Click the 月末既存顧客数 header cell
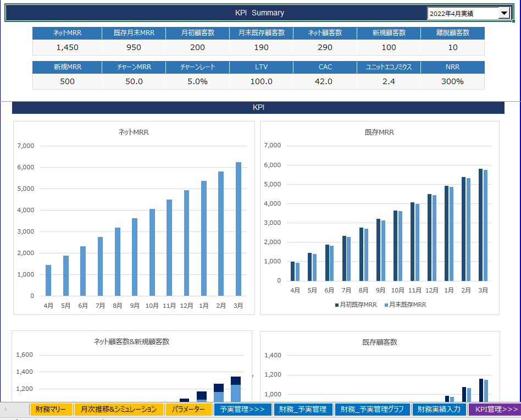The height and width of the screenshot is (420, 521). pos(262,33)
